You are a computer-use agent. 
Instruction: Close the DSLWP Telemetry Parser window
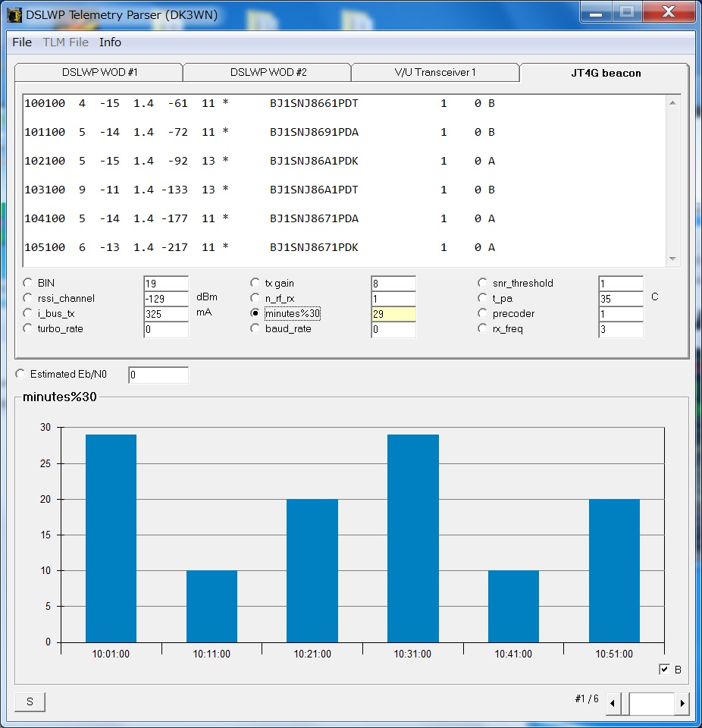click(669, 13)
